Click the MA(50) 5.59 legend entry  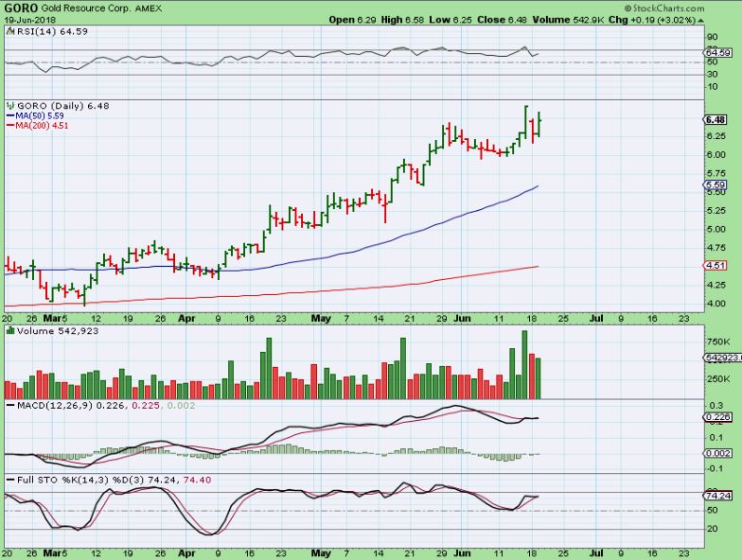point(35,115)
